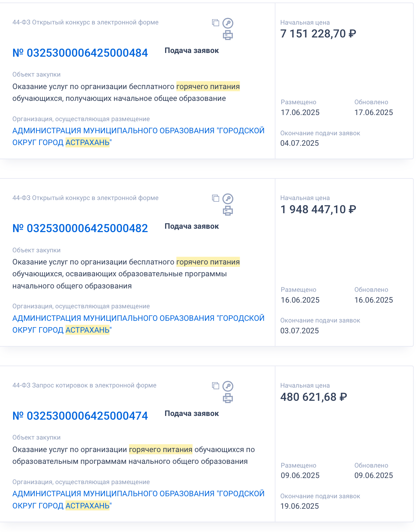The image size is (416, 532).
Task: Open tender № 0325300006425000482
Action: click(80, 228)
